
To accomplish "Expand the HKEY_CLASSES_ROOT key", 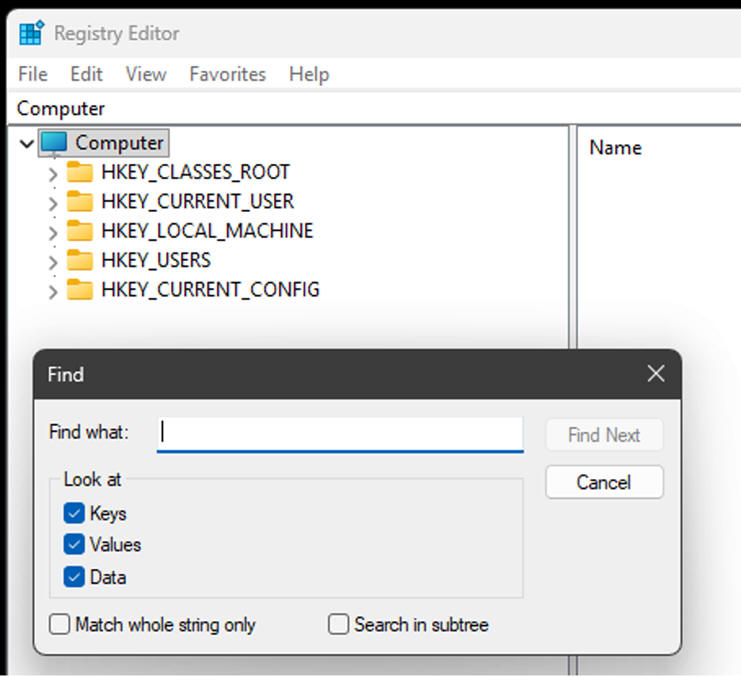I will pyautogui.click(x=53, y=174).
